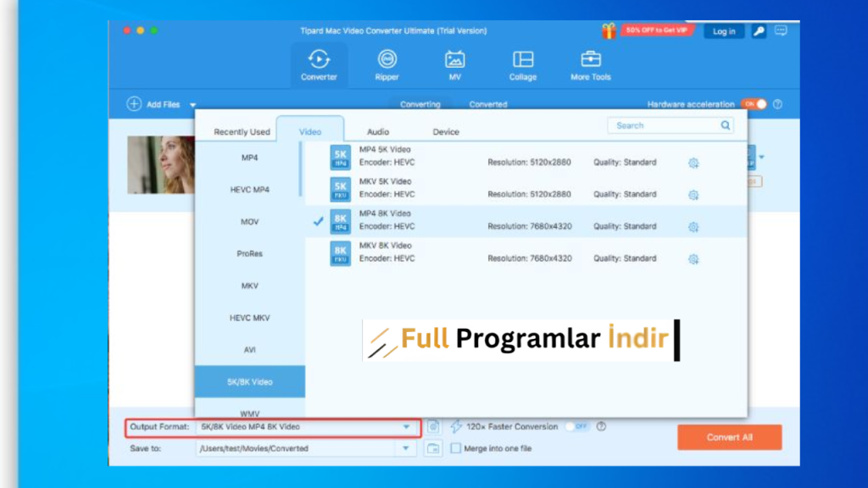Open the Save to path dropdown

pos(406,448)
